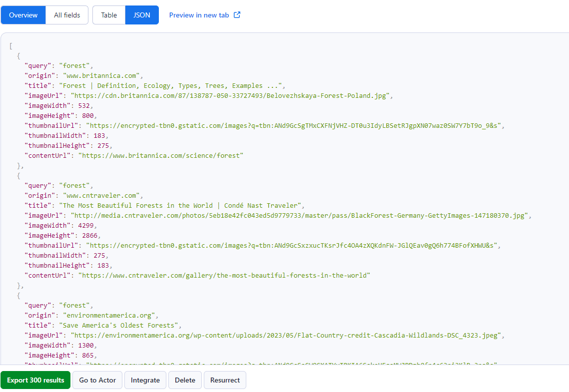Click the Go to Actor button
The width and height of the screenshot is (569, 392).
point(97,380)
